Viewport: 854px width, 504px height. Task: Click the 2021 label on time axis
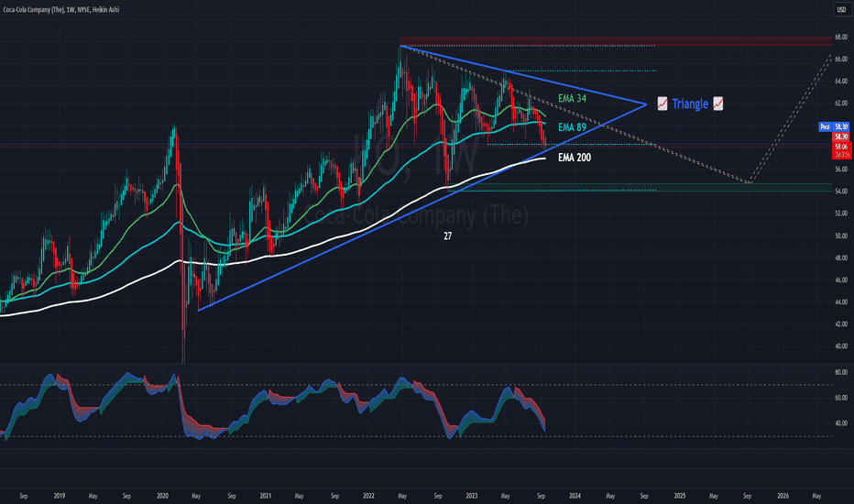265,496
